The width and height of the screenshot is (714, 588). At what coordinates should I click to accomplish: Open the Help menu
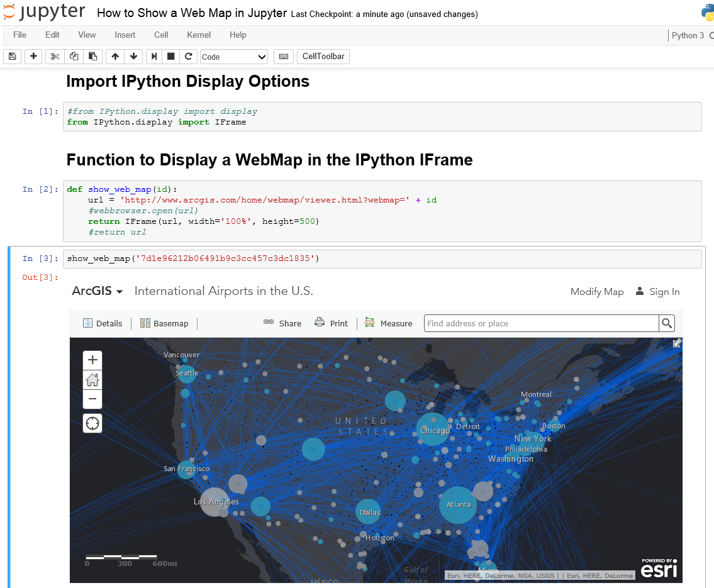(238, 35)
